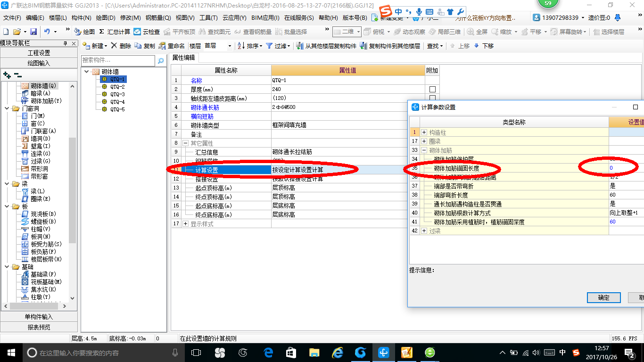
Task: Click 从其他楼层复制构件
Action: pyautogui.click(x=326, y=46)
